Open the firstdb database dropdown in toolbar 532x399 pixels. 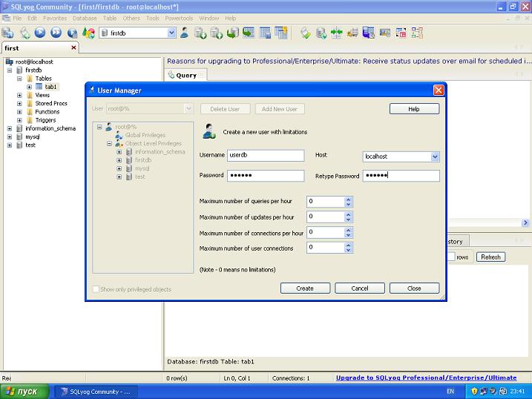click(171, 33)
